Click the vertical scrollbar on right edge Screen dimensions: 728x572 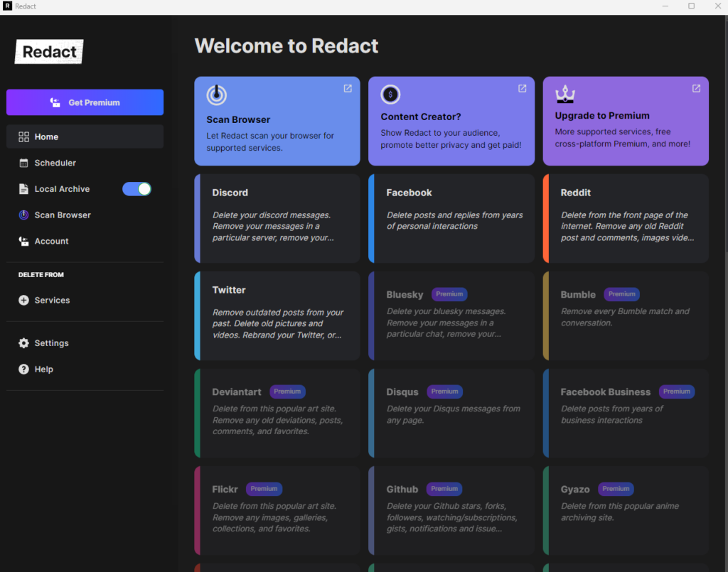point(726,134)
